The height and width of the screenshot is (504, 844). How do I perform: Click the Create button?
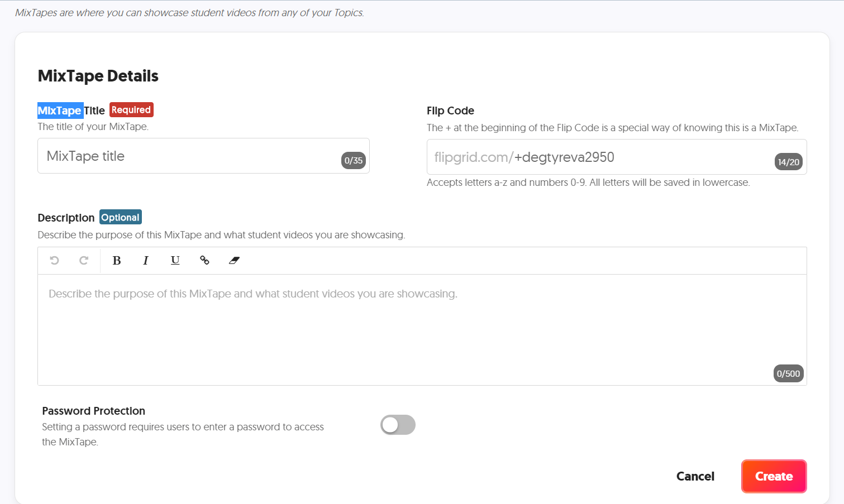pos(774,476)
